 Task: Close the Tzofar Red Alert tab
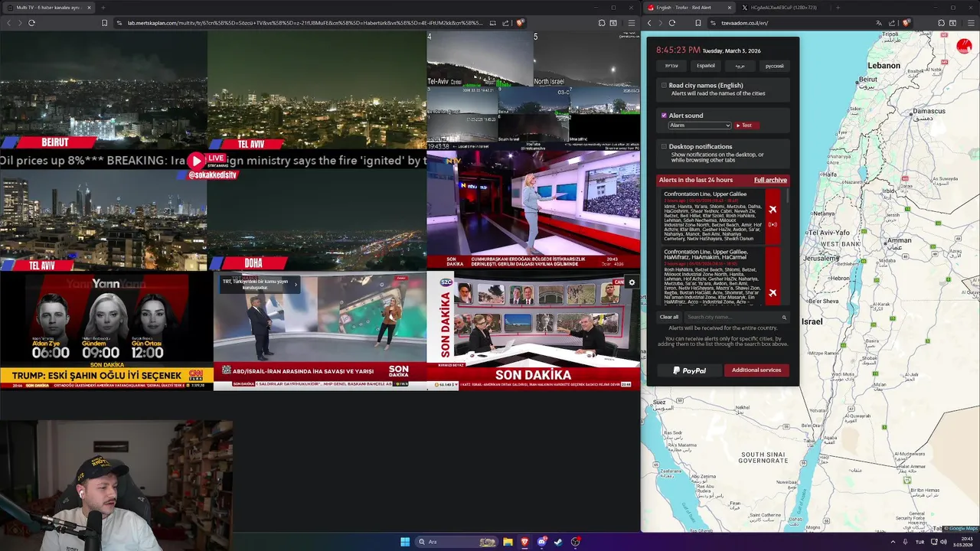click(729, 8)
